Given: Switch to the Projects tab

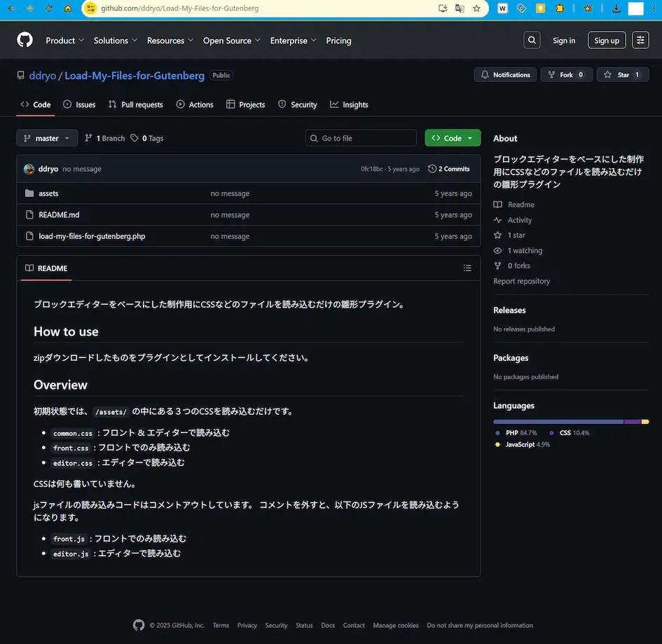Looking at the screenshot, I should pos(246,104).
